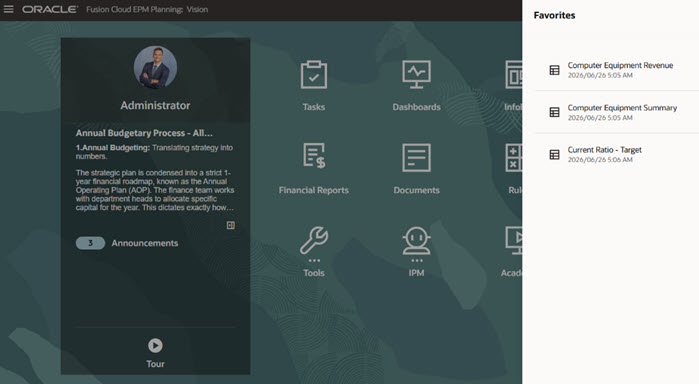This screenshot has width=699, height=384.
Task: Click the Tasks label
Action: click(x=314, y=107)
